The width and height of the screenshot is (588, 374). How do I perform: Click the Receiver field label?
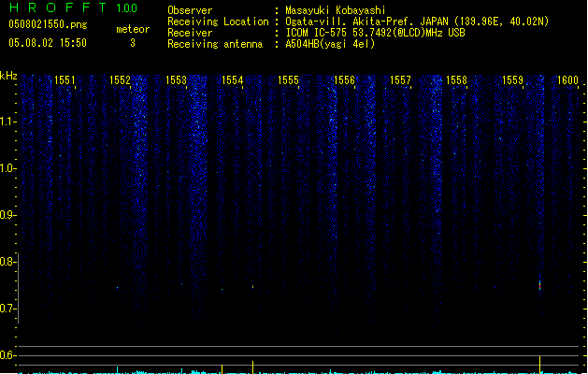coord(190,33)
